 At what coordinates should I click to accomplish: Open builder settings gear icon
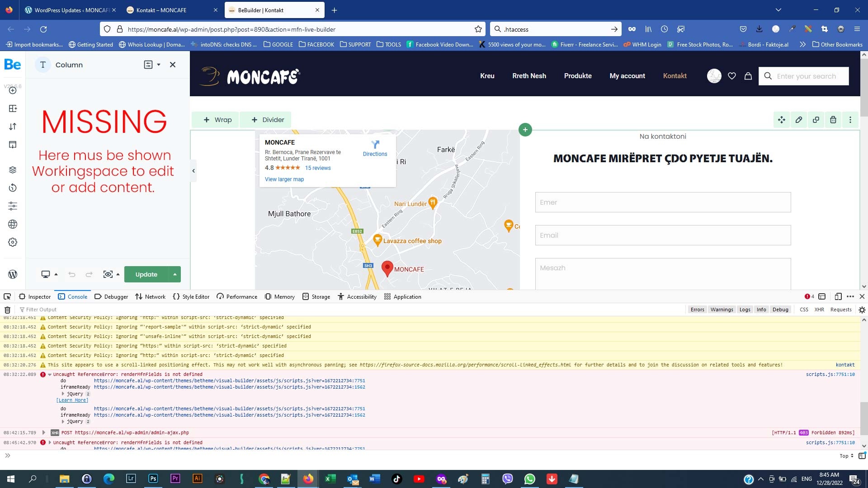tap(13, 242)
